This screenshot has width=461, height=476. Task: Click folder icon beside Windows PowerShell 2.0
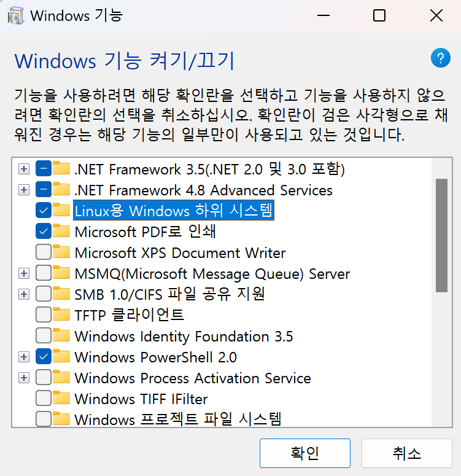61,356
